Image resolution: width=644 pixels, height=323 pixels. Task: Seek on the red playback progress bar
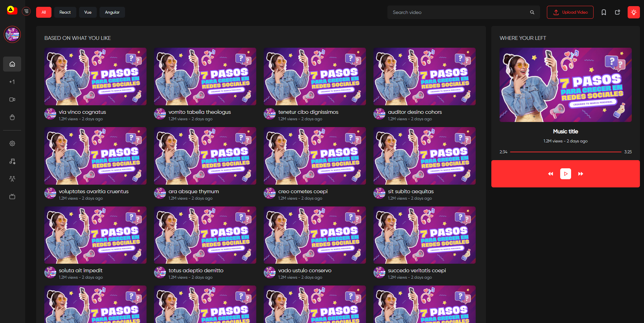566,152
